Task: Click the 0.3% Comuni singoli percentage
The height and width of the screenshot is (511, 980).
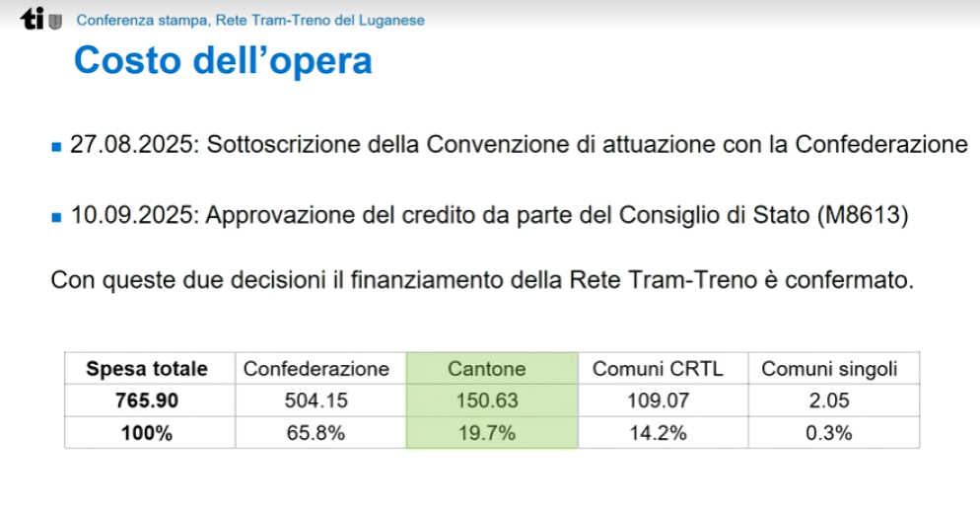Action: point(829,433)
